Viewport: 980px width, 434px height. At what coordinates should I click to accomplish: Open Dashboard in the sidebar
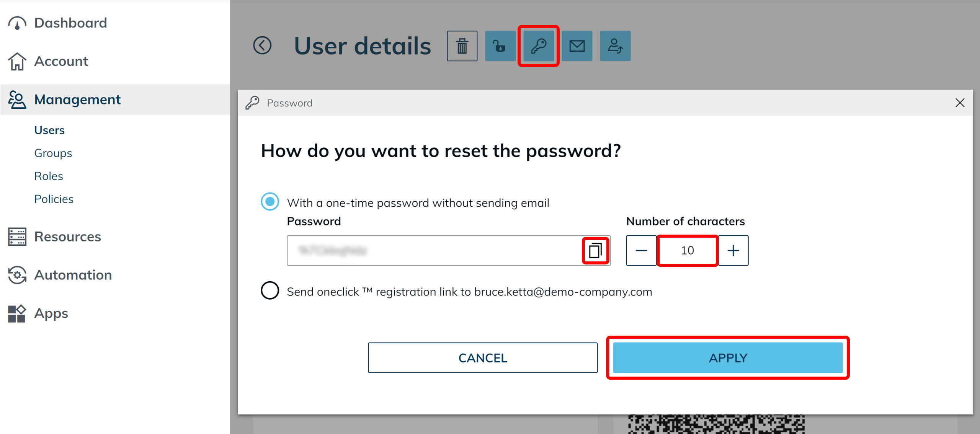click(70, 23)
